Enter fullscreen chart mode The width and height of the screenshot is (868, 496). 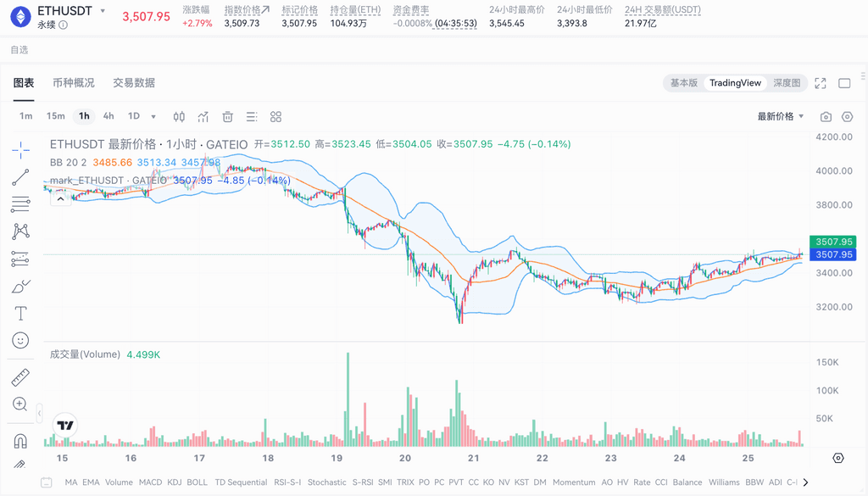[x=821, y=83]
